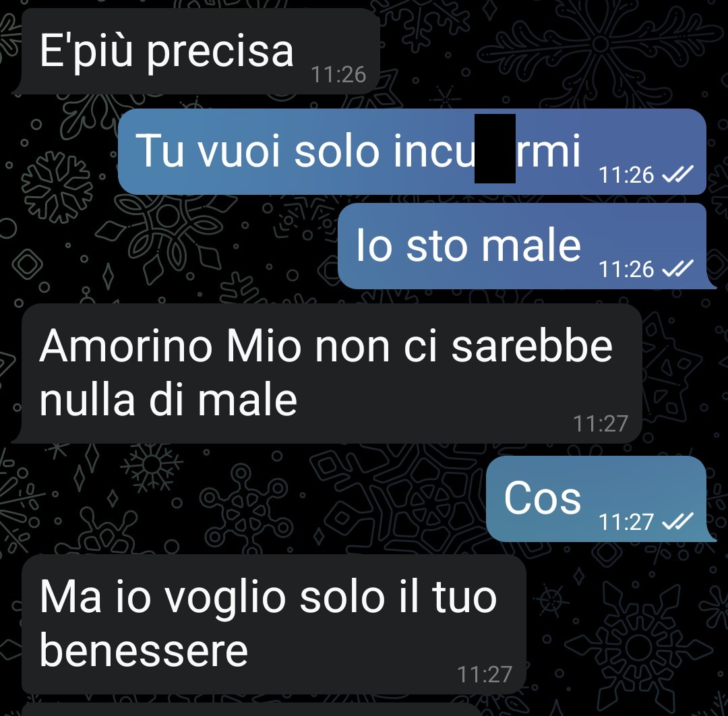Image resolution: width=728 pixels, height=716 pixels.
Task: Tap the words "nulla di male"
Action: [168, 400]
